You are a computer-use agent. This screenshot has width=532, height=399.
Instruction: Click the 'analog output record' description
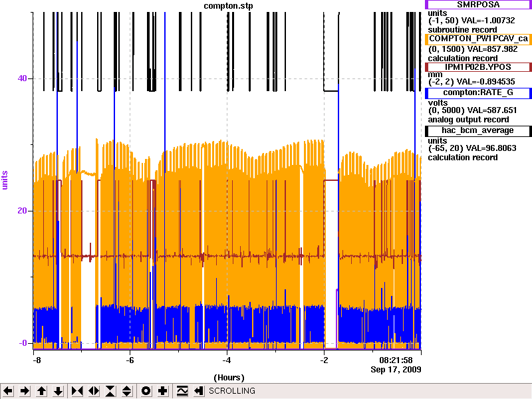[x=469, y=120]
